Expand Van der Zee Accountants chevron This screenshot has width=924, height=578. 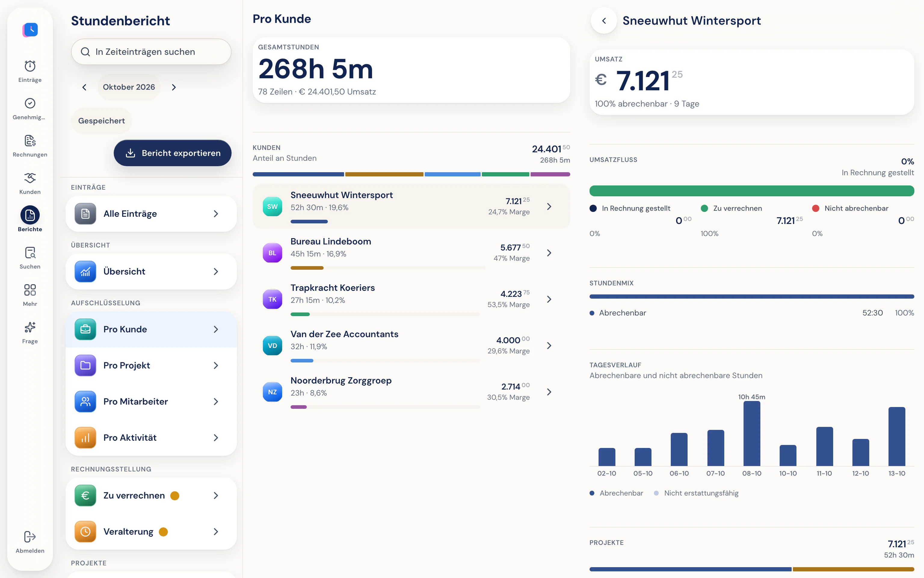click(549, 346)
